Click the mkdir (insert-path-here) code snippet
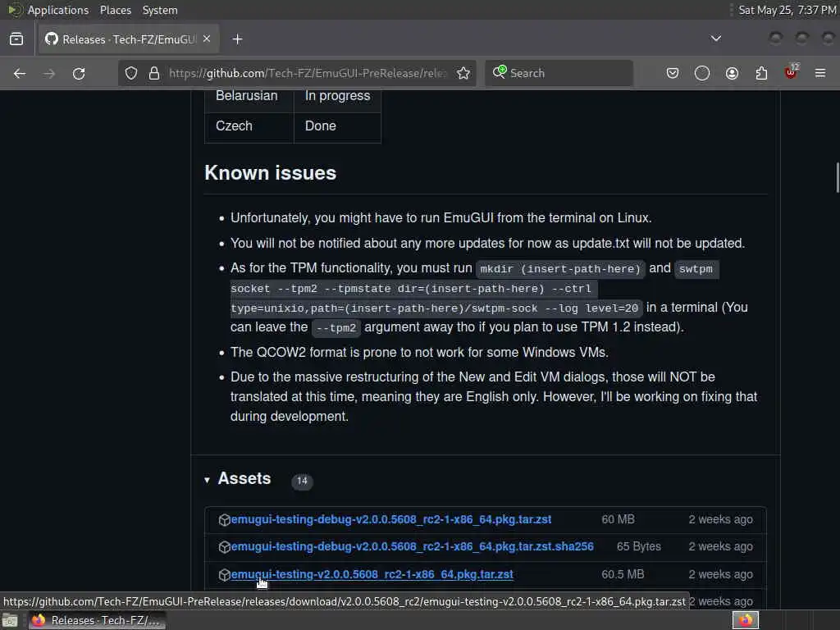Viewport: 840px width, 630px height. pyautogui.click(x=560, y=268)
